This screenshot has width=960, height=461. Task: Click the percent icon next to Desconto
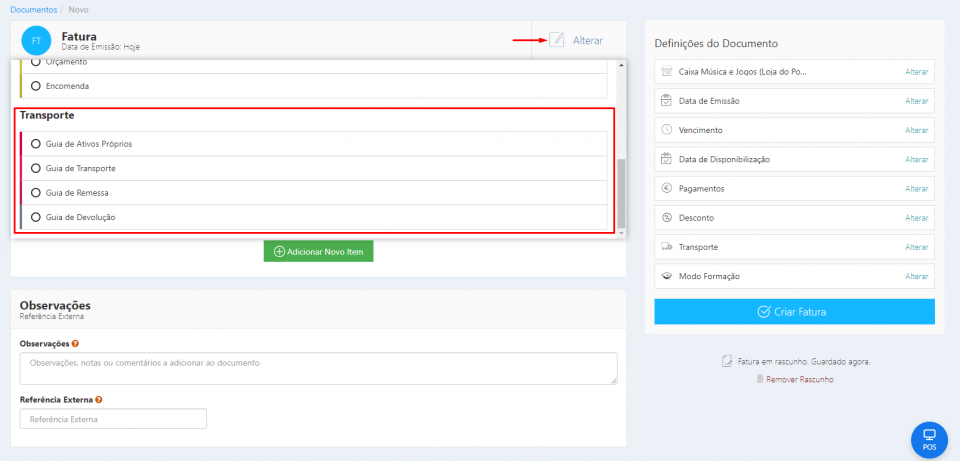click(x=667, y=217)
